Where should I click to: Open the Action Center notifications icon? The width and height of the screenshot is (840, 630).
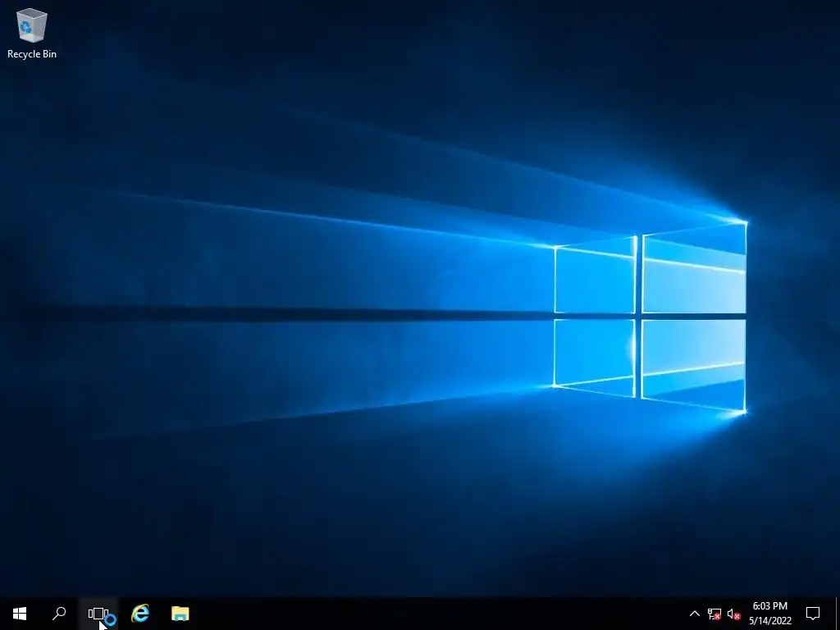[813, 614]
